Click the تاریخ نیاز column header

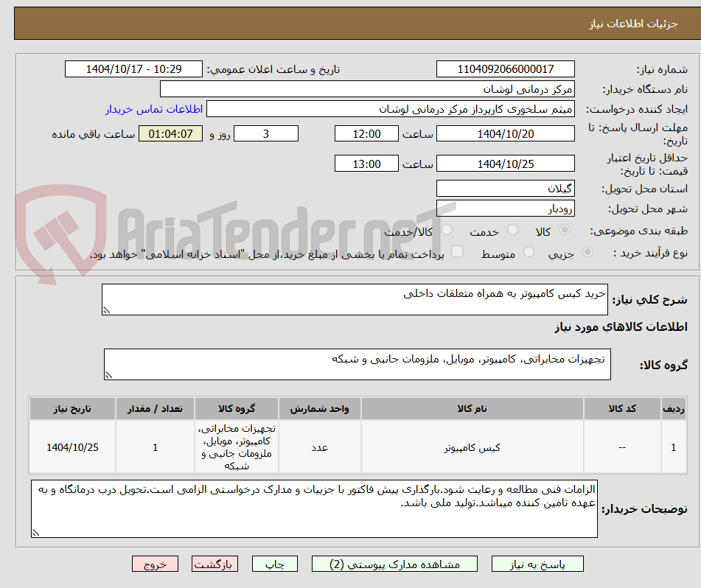point(72,409)
